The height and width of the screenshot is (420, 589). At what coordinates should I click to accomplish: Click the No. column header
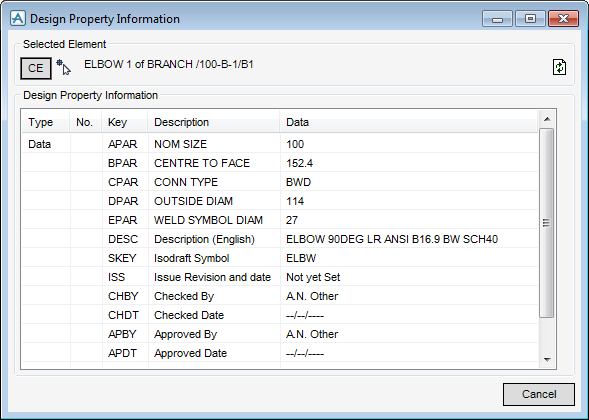86,122
